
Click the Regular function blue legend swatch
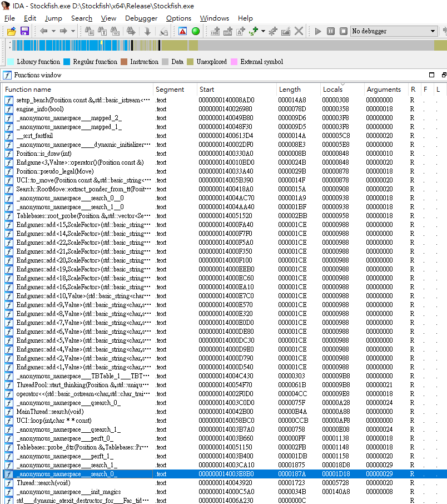67,62
